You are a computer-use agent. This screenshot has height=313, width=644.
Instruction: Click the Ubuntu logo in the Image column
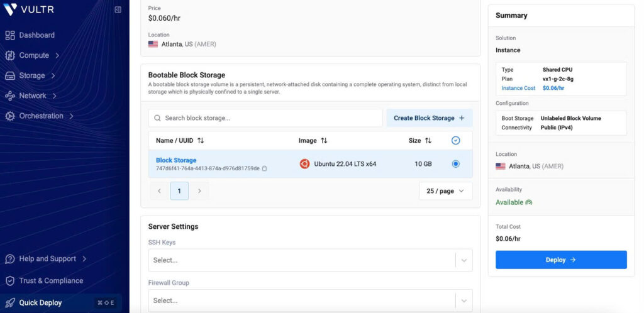[x=304, y=164]
